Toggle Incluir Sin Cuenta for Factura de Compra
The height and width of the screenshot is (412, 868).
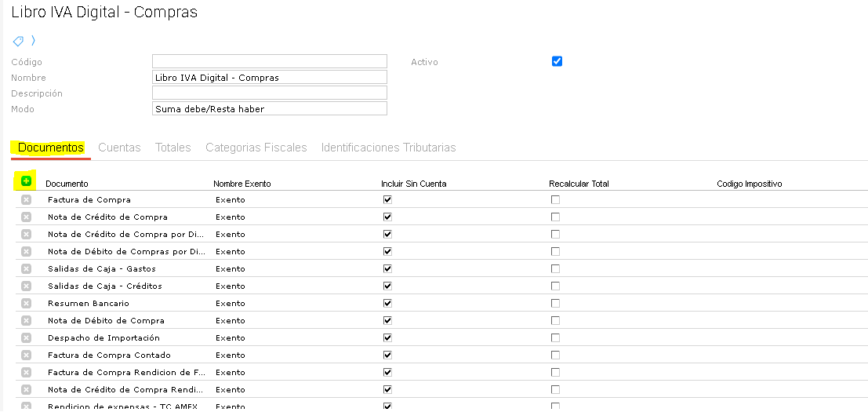(x=387, y=200)
